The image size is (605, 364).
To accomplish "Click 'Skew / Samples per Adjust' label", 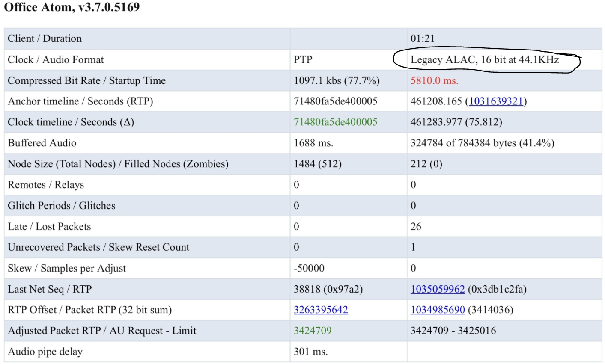I will coord(67,269).
